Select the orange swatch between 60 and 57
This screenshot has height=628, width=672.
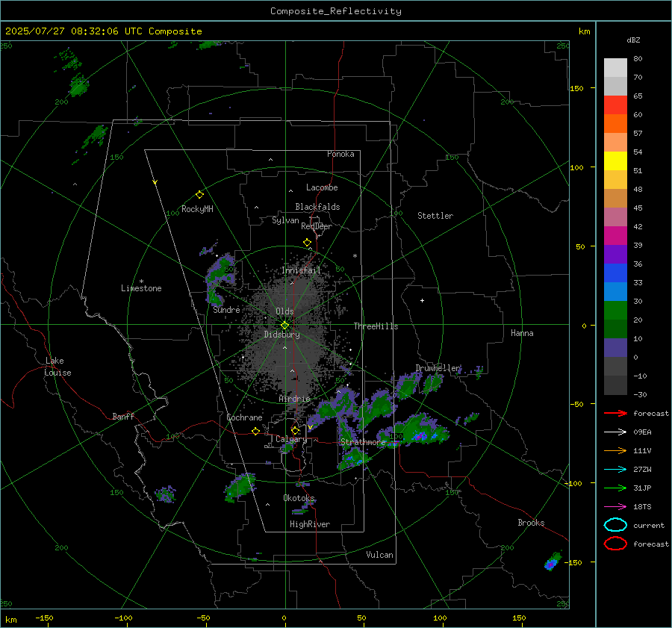pyautogui.click(x=615, y=124)
